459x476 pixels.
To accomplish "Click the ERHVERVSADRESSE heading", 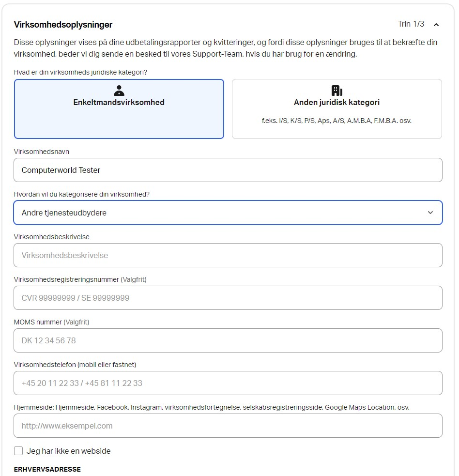I will pyautogui.click(x=47, y=469).
